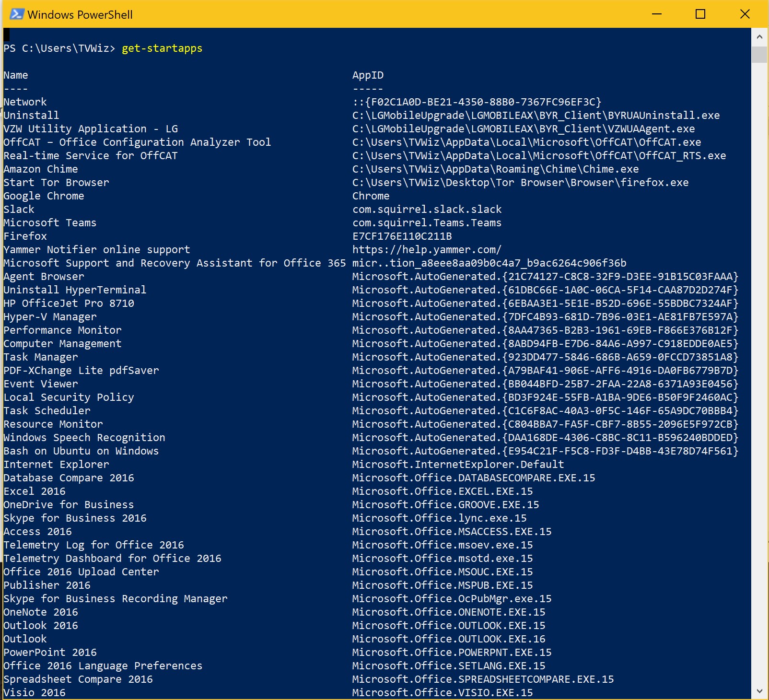Minimize the Windows PowerShell window
The width and height of the screenshot is (769, 700).
(657, 14)
